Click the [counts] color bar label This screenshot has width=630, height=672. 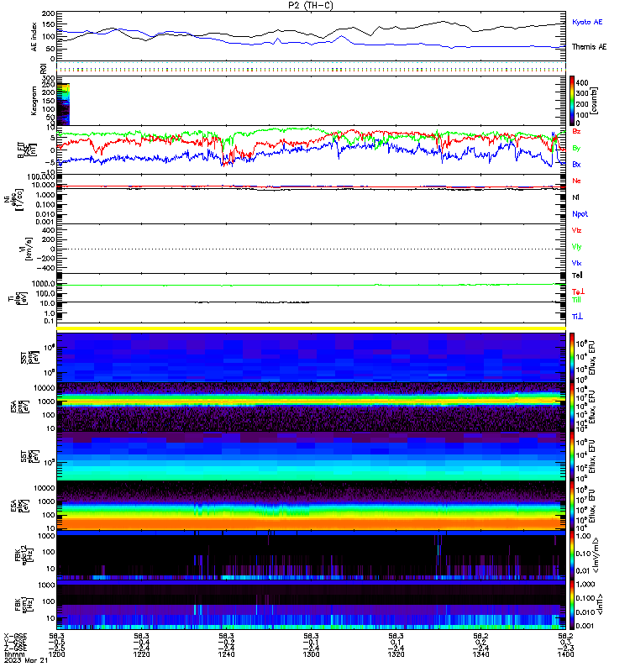pyautogui.click(x=594, y=101)
